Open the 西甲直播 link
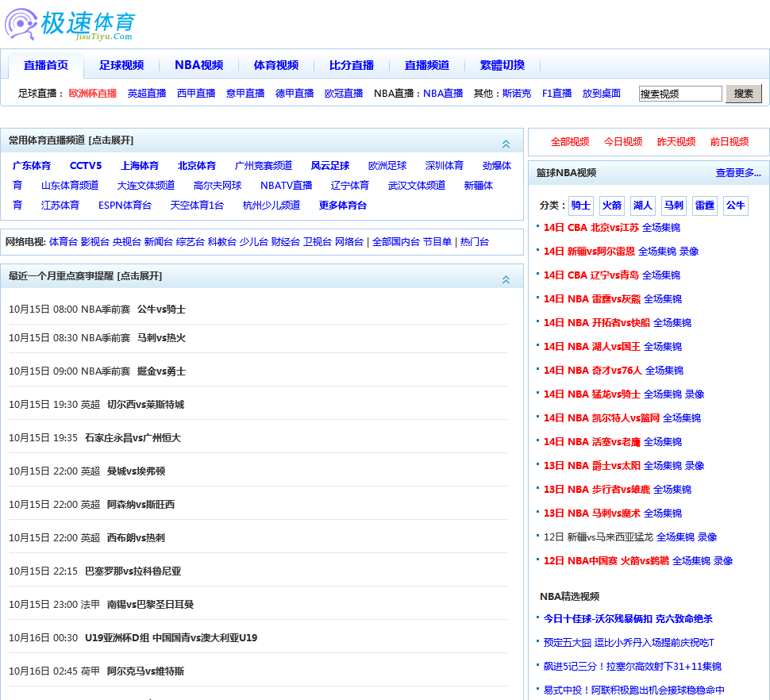 pyautogui.click(x=196, y=94)
